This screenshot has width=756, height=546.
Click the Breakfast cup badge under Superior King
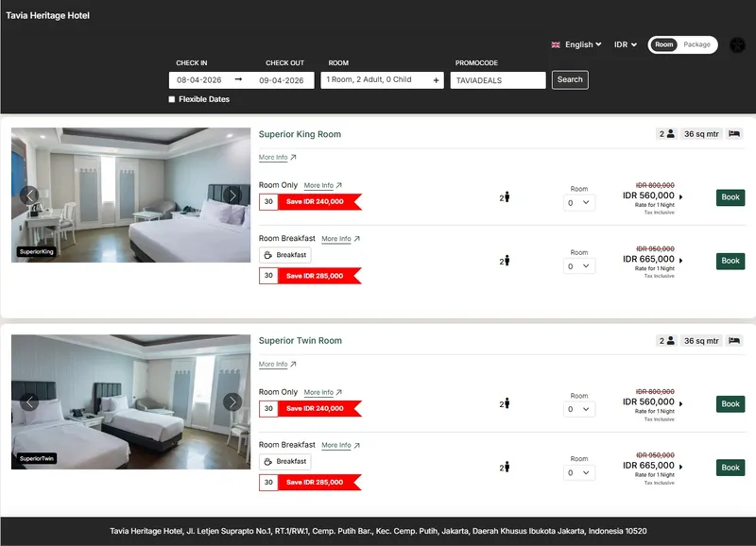[x=285, y=255]
